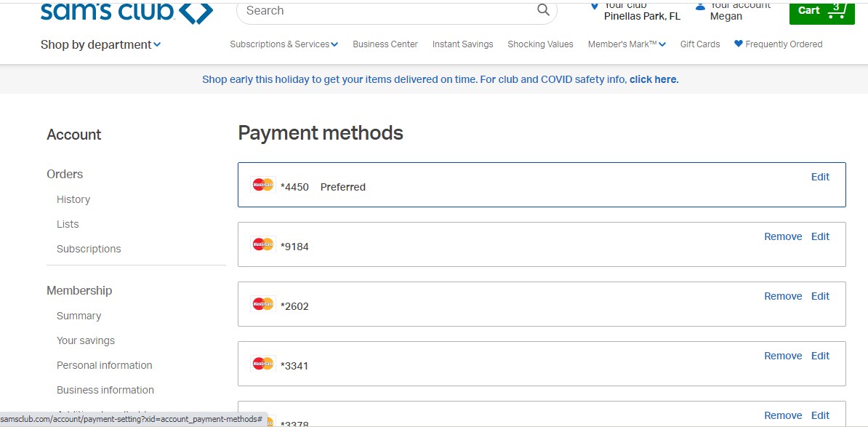This screenshot has width=868, height=427.
Task: Open order History in sidebar
Action: [x=73, y=199]
